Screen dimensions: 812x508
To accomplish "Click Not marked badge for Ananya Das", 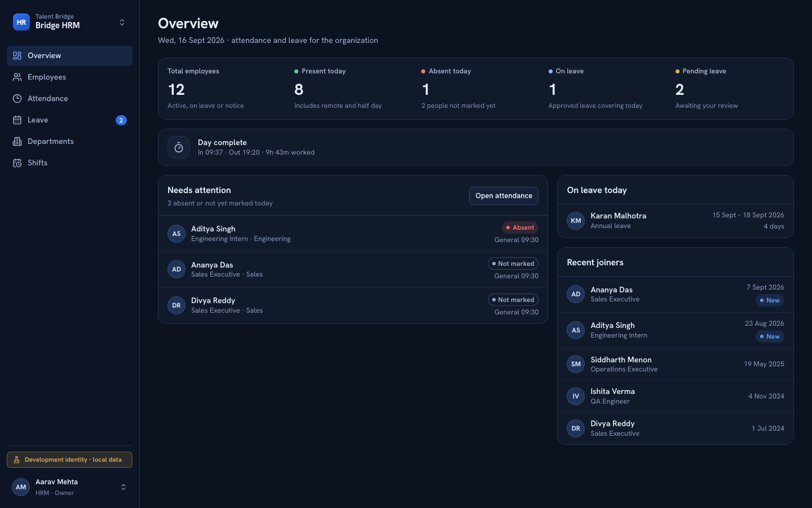I will click(513, 264).
